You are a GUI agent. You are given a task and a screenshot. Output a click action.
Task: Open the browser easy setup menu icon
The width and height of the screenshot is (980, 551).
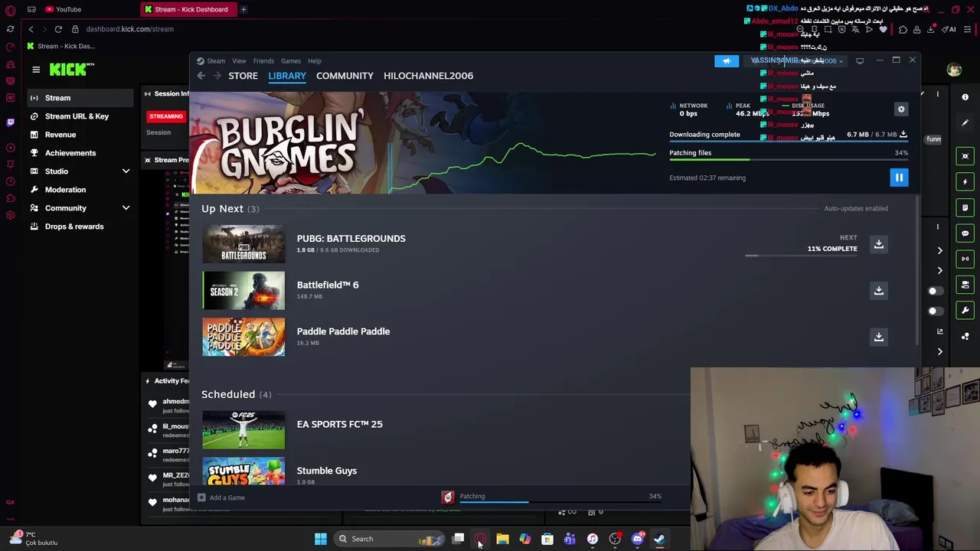(x=968, y=29)
